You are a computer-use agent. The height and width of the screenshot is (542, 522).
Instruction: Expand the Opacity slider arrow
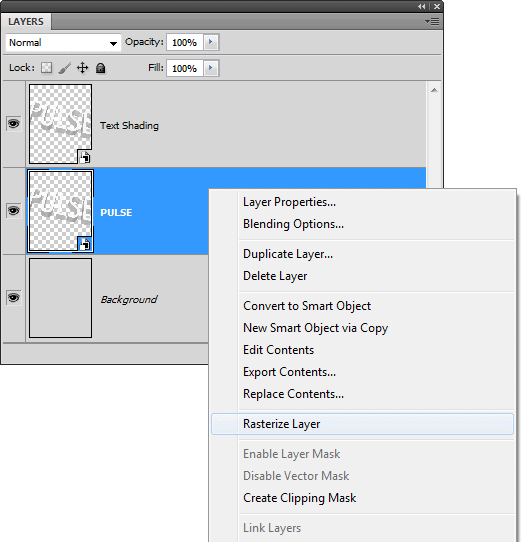[x=211, y=42]
